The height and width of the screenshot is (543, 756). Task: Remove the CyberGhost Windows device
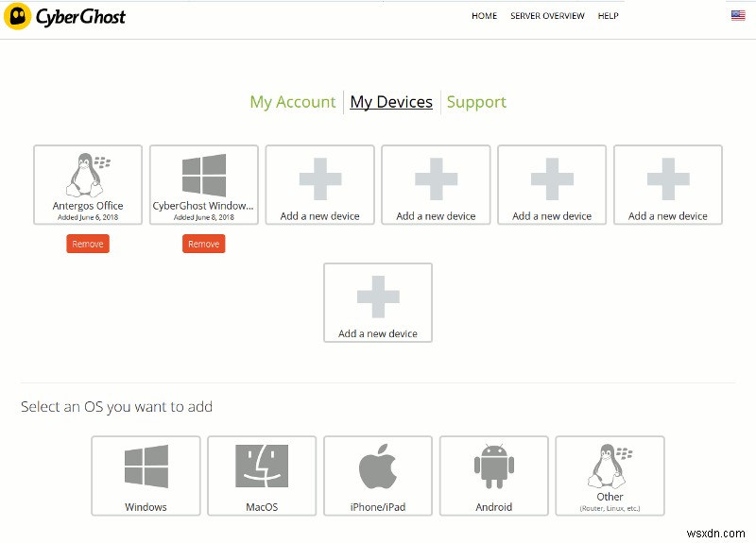(x=204, y=244)
